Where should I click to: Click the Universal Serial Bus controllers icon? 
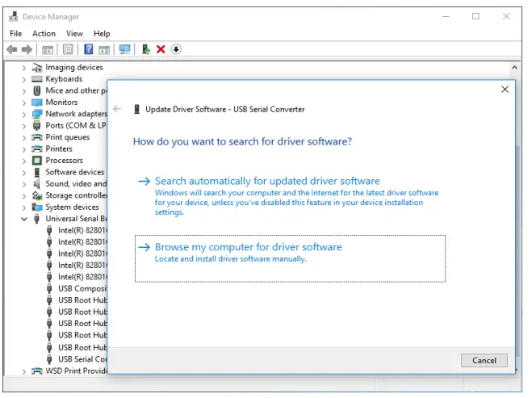coord(37,219)
